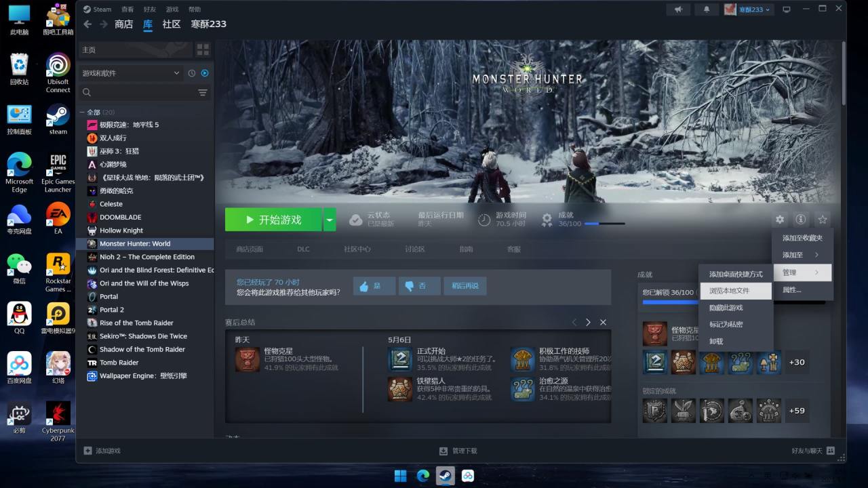Open the 社区中心 game tab

click(x=357, y=249)
